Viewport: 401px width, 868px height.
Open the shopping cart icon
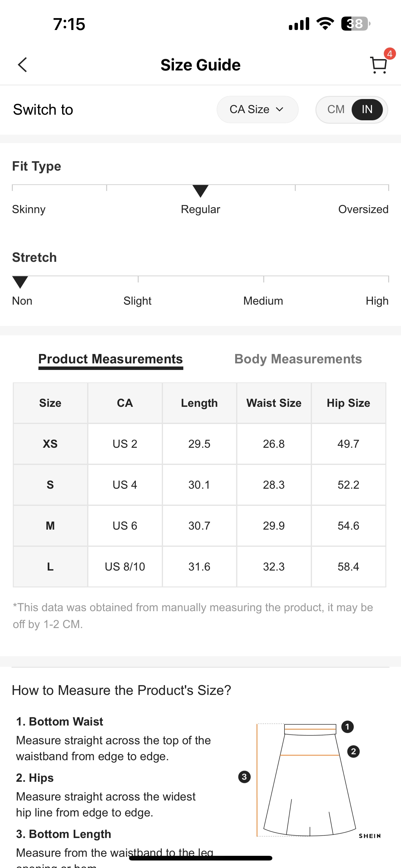378,65
